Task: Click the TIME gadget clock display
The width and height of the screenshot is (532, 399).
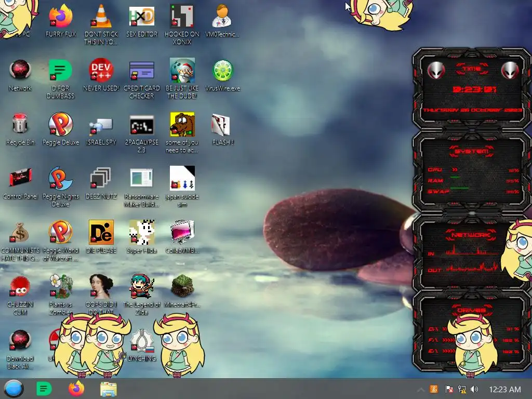Action: coord(474,89)
